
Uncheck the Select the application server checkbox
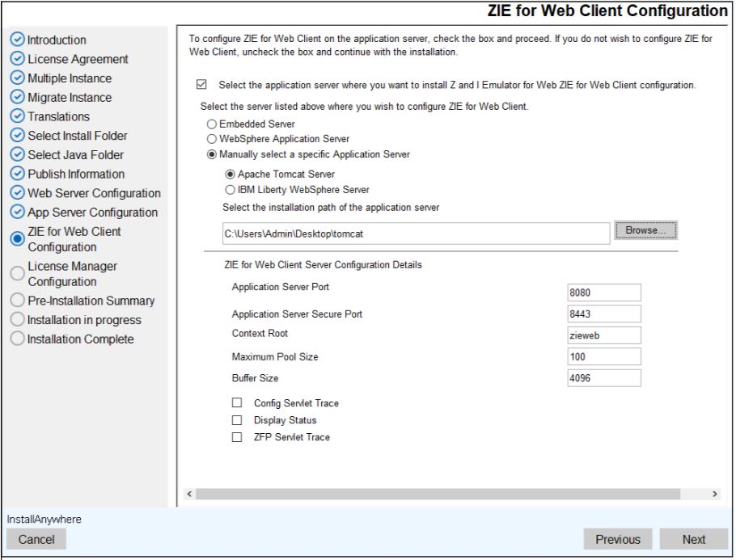(x=202, y=84)
